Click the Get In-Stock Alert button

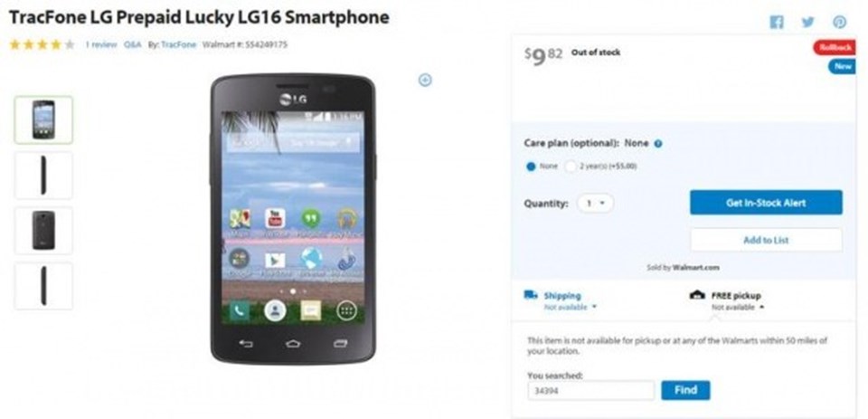pyautogui.click(x=766, y=203)
